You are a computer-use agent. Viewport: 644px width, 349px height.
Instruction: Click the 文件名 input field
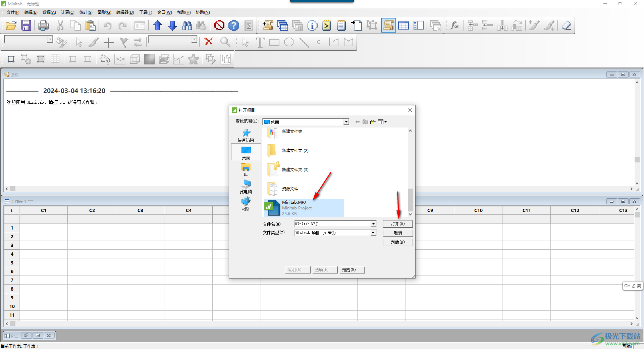click(332, 224)
